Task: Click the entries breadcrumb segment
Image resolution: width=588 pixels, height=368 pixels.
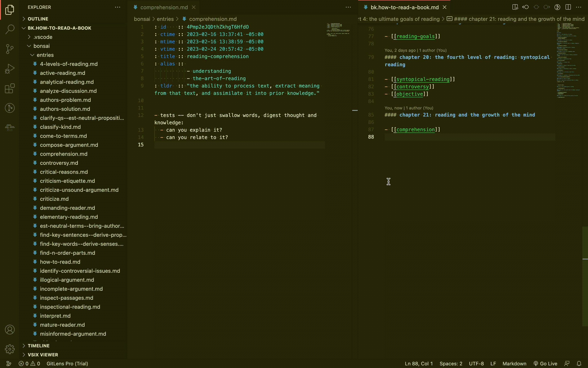Action: [x=165, y=19]
